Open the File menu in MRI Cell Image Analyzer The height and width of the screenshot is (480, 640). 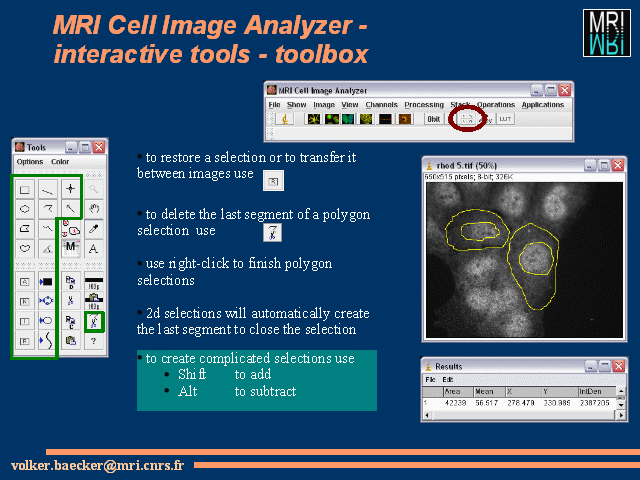click(274, 105)
